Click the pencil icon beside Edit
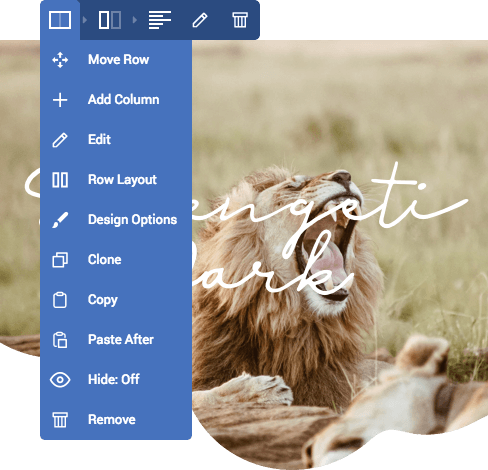 click(x=60, y=140)
